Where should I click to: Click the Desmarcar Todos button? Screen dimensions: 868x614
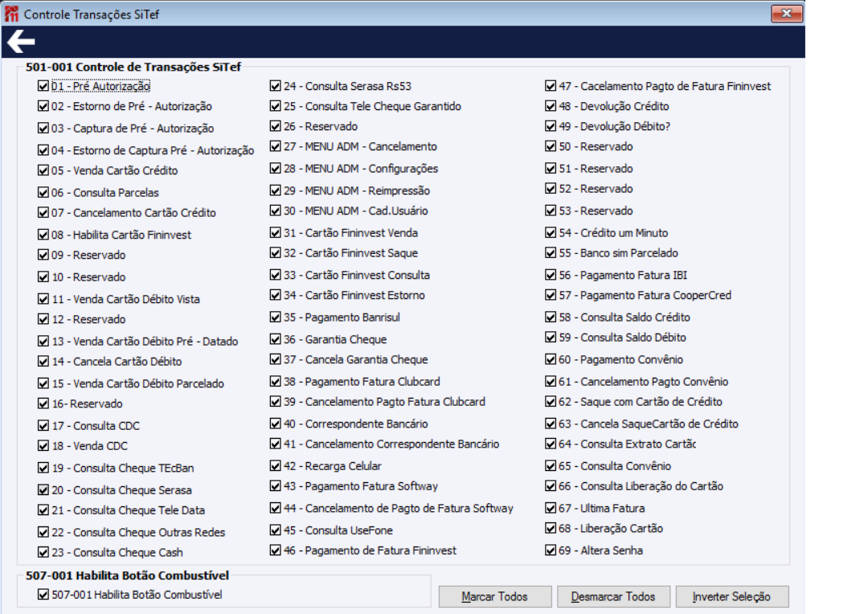(x=613, y=597)
